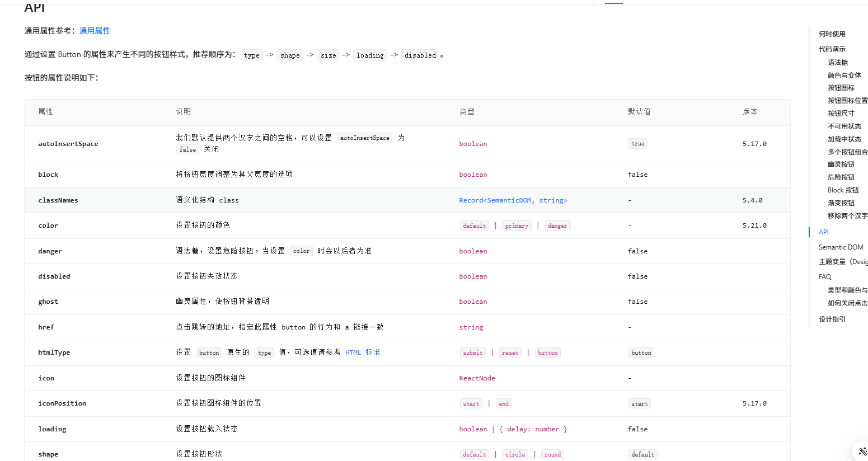
Task: Click the 属性 column header
Action: coord(45,112)
